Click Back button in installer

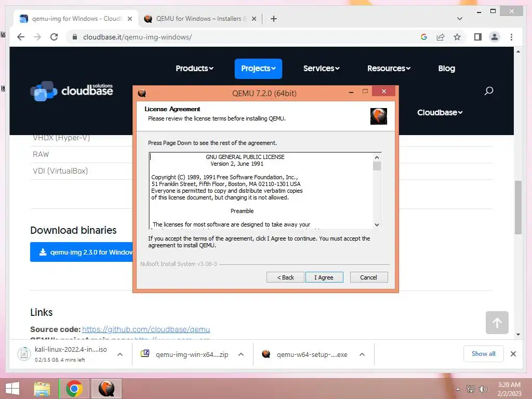(285, 277)
